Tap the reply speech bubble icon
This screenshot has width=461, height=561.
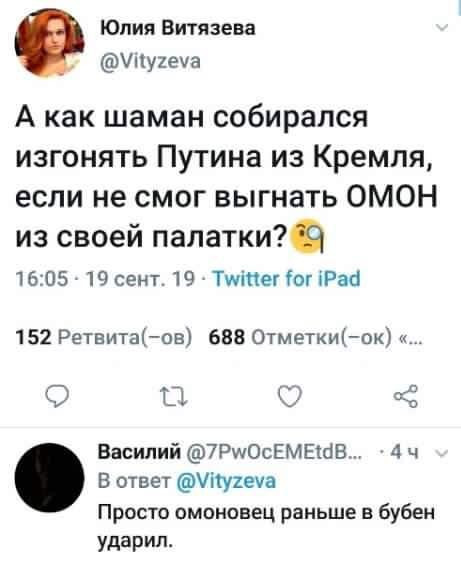[57, 397]
